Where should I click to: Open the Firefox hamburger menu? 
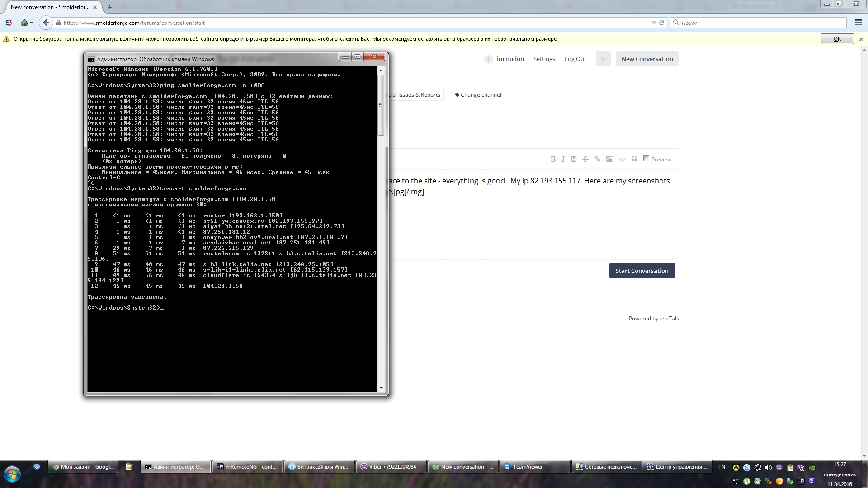(858, 23)
